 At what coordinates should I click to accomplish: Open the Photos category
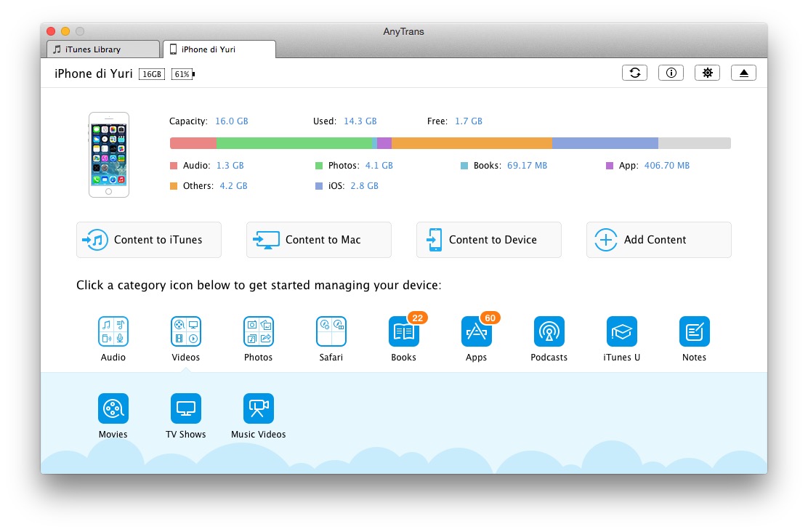pos(259,331)
